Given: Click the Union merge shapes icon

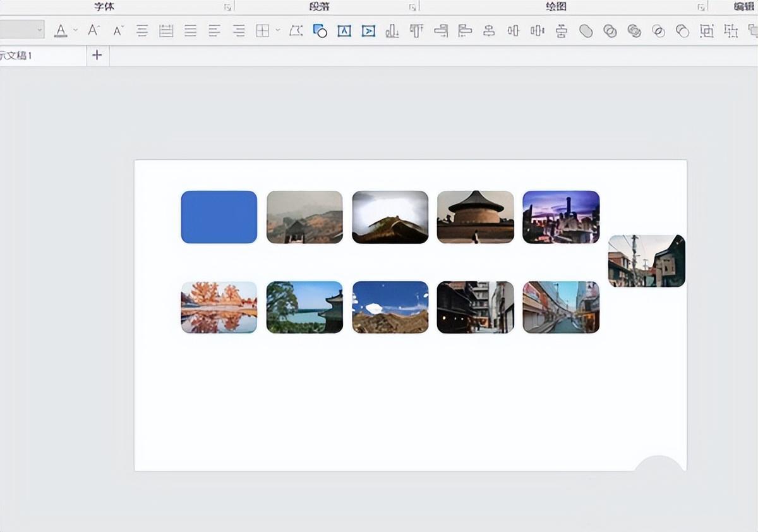Looking at the screenshot, I should pyautogui.click(x=586, y=31).
